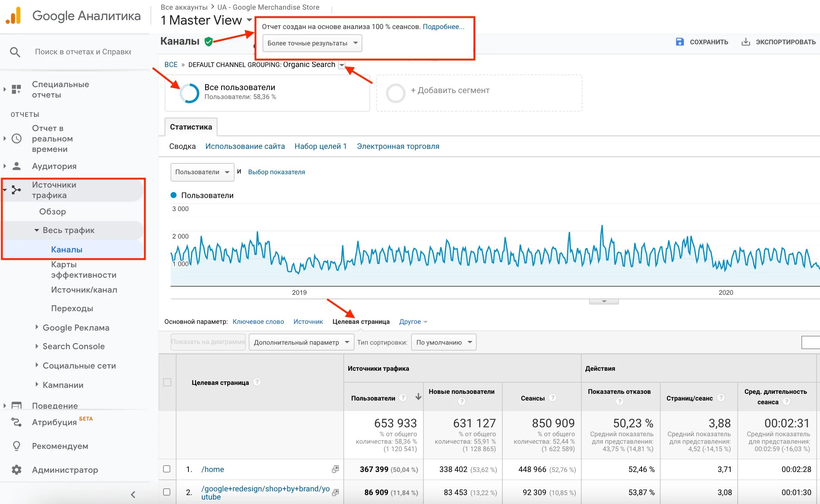Image resolution: width=820 pixels, height=504 pixels.
Task: Open the Обзор menu item
Action: [x=53, y=211]
